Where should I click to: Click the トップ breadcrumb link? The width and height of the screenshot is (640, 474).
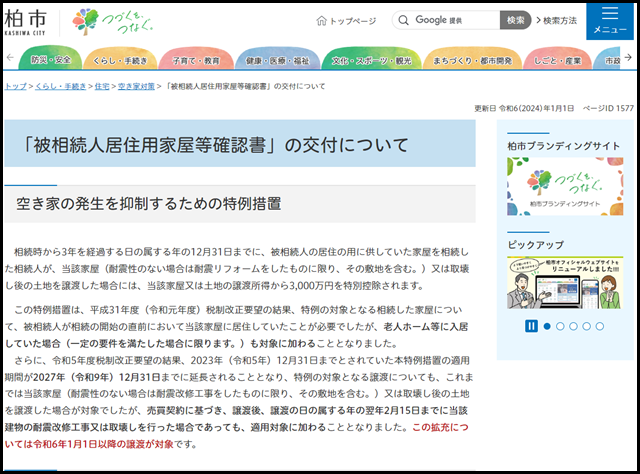click(16, 86)
